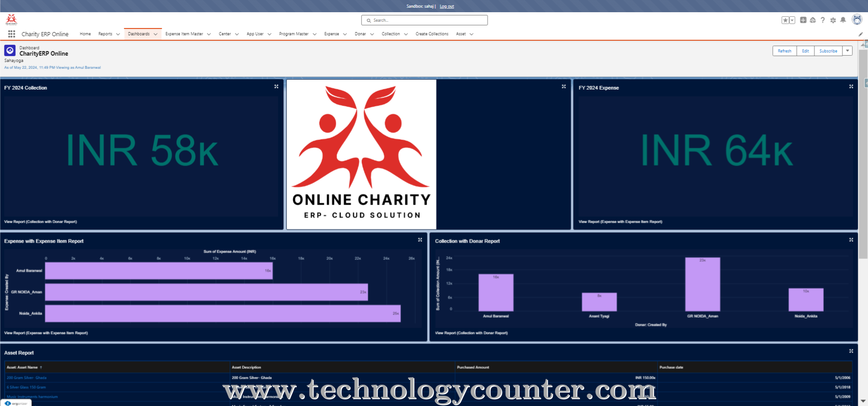Open the Asset tab
868x406 pixels.
point(461,34)
